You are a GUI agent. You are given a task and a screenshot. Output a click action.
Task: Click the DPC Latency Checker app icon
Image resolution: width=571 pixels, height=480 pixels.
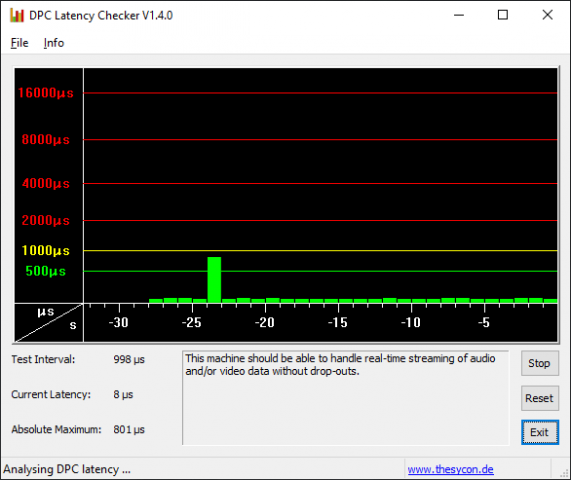tap(17, 15)
